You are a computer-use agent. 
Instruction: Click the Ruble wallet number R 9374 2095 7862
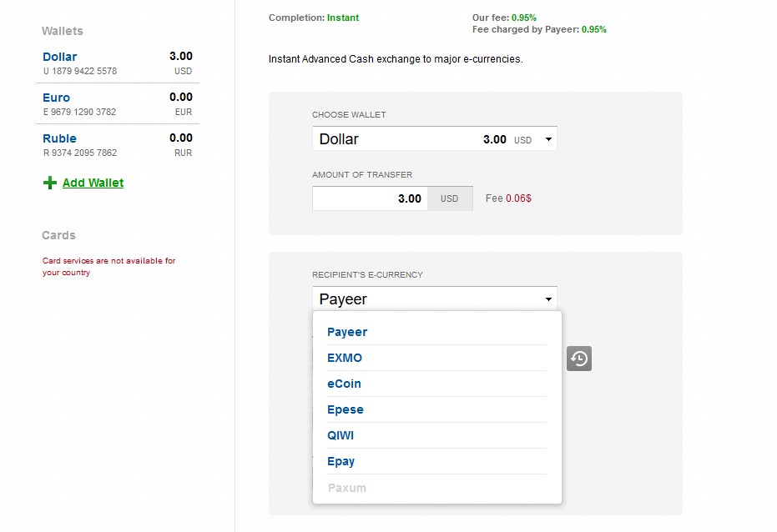pos(80,153)
